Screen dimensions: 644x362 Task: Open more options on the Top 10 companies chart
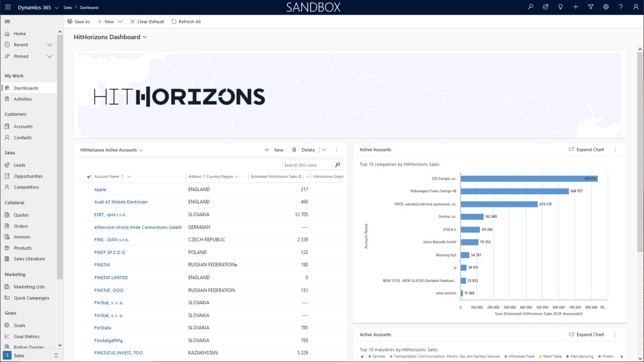click(x=615, y=150)
